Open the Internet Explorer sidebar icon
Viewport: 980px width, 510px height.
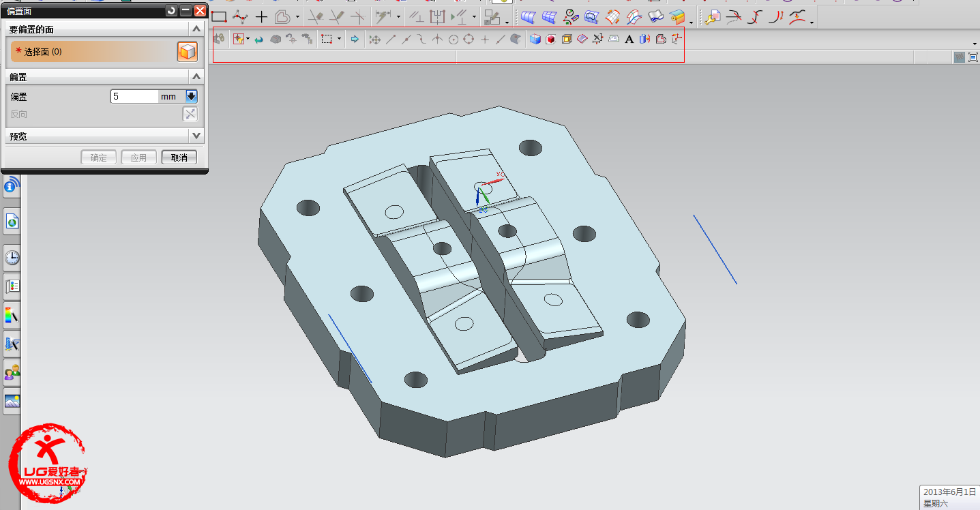12,222
